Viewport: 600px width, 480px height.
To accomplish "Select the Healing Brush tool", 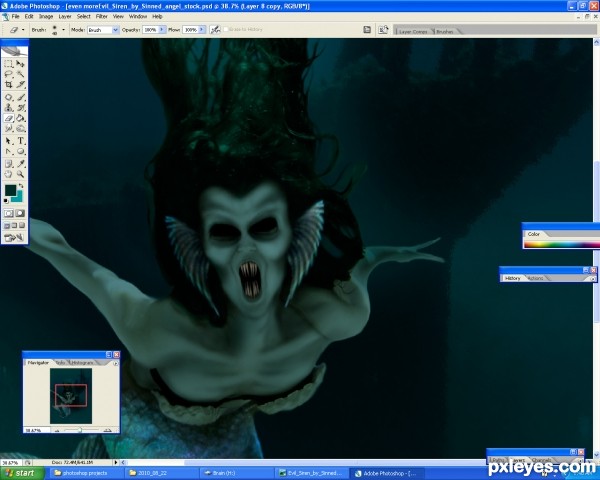I will click(x=8, y=97).
